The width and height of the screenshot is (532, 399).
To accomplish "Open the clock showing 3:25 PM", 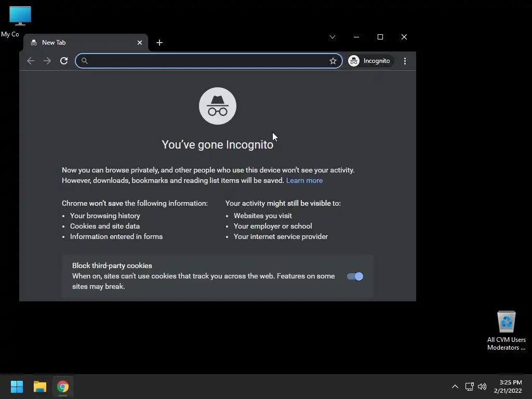I will point(508,387).
